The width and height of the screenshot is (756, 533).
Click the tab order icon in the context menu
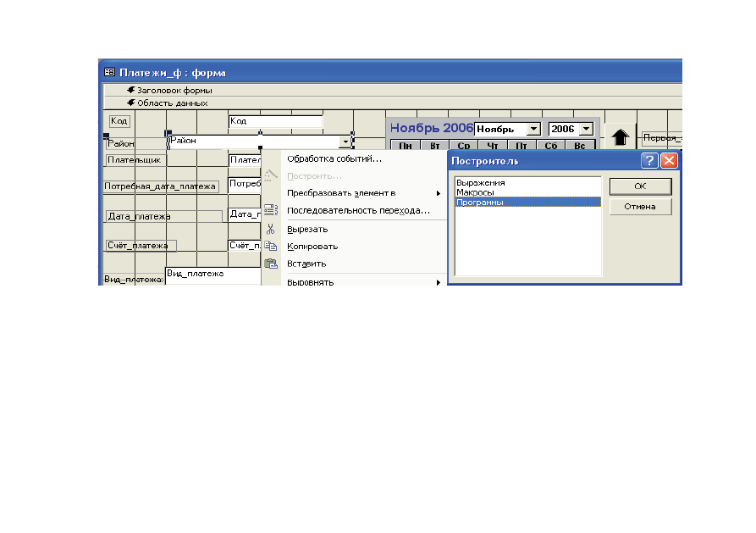click(x=271, y=210)
